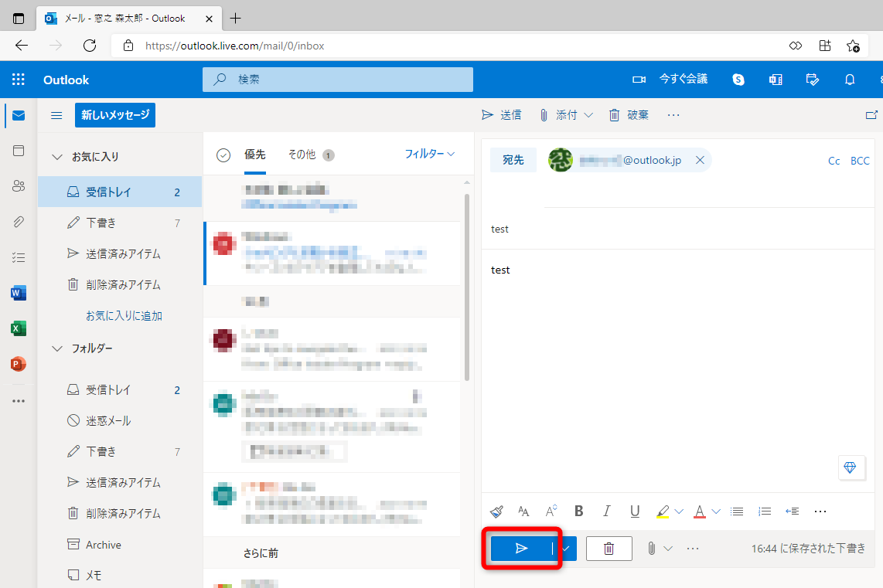Switch to the その他 tab
883x588 pixels.
[x=302, y=154]
